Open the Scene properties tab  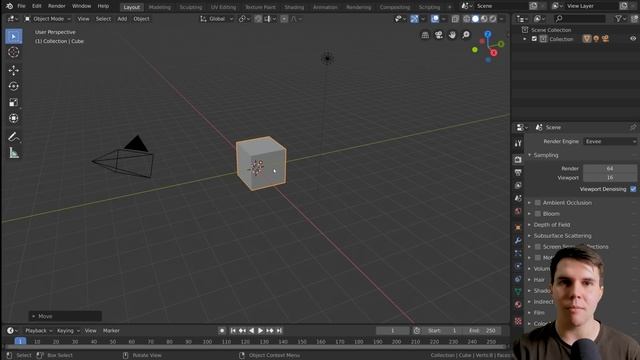tap(518, 198)
